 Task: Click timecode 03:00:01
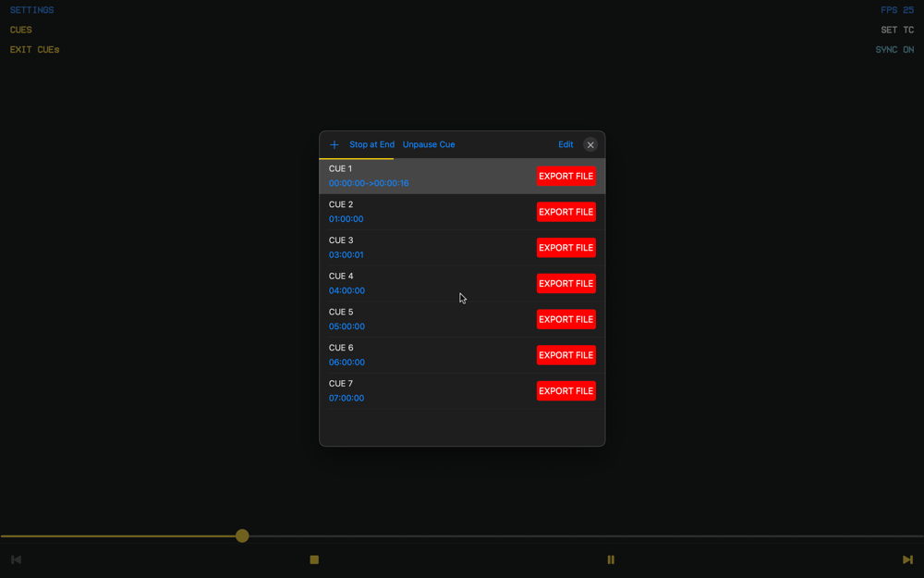[x=346, y=255]
